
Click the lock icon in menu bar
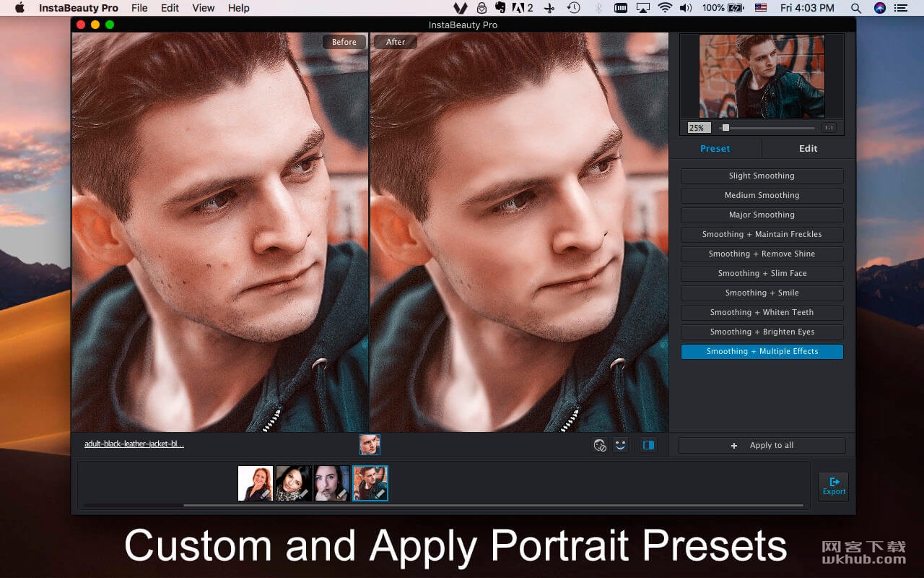tap(481, 8)
